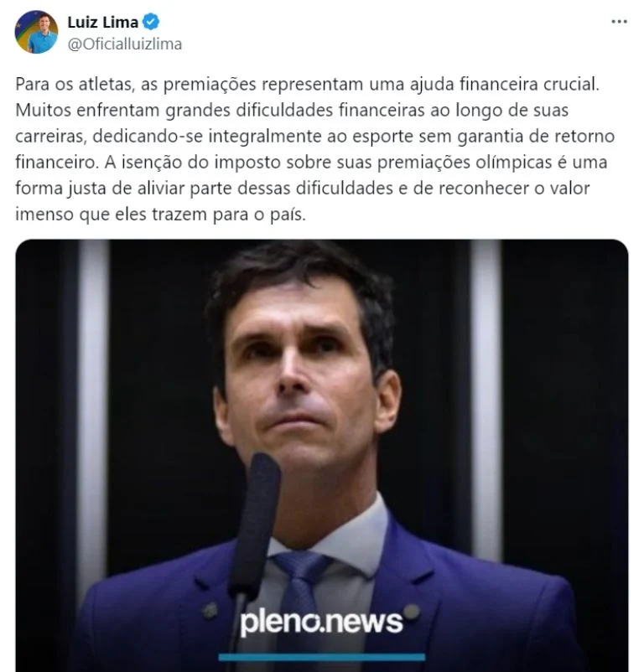This screenshot has height=672, width=644.
Task: Click the Luiz Lima display name
Action: click(x=103, y=22)
